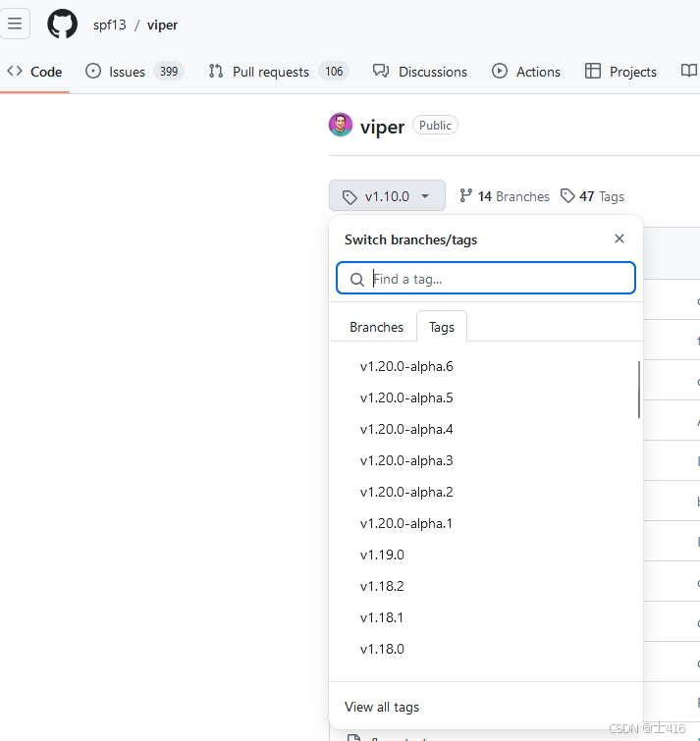The height and width of the screenshot is (741, 700).
Task: Select tag v1.20.0-alpha.5
Action: 406,397
